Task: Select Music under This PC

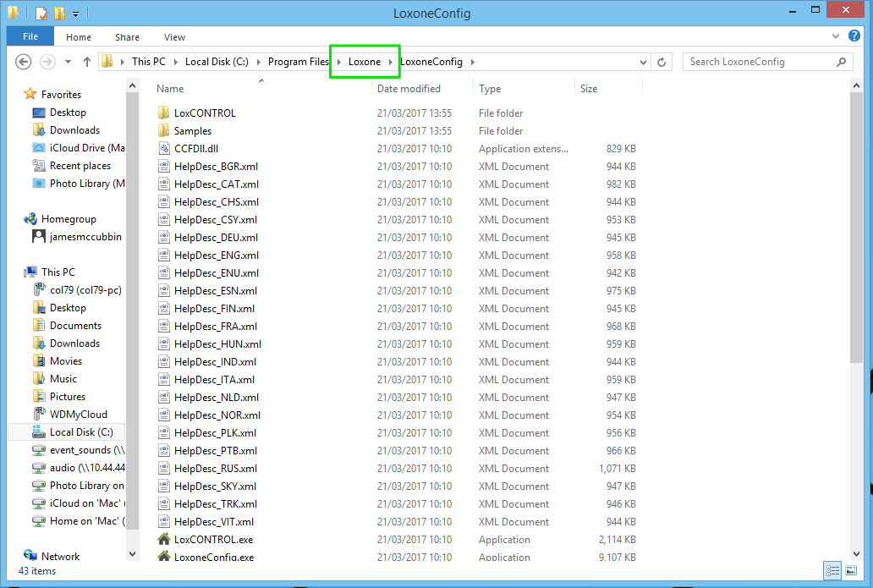Action: (63, 379)
